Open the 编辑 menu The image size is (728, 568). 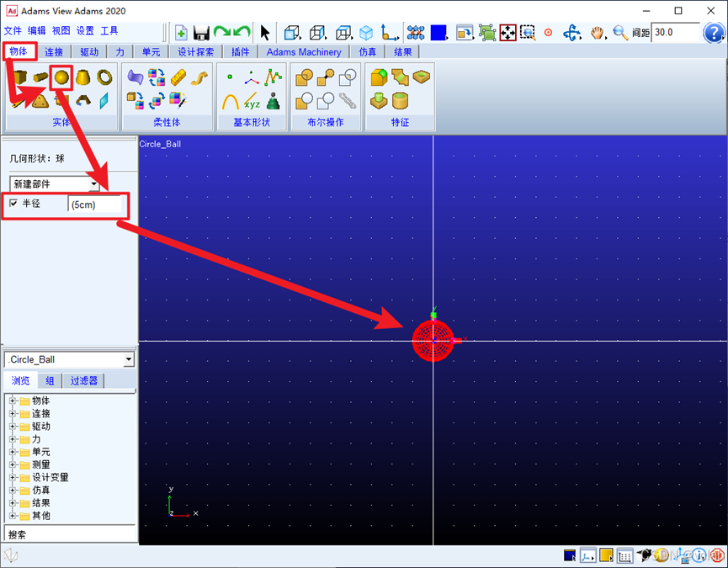37,30
